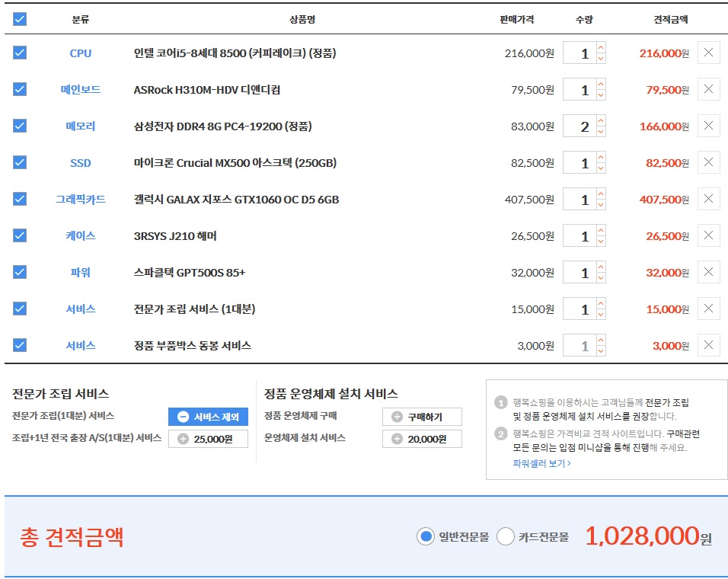Remove the SSD row with its X icon

click(x=708, y=162)
